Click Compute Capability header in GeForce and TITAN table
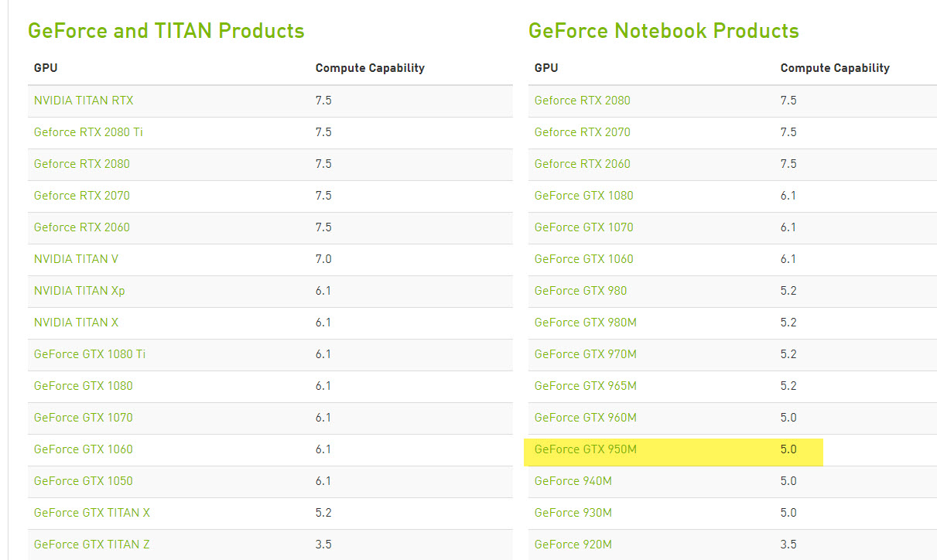This screenshot has width=937, height=560. (370, 68)
